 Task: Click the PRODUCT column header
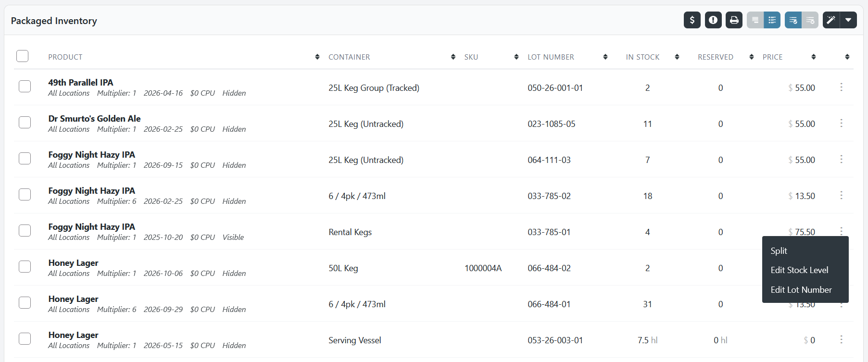[x=65, y=57]
